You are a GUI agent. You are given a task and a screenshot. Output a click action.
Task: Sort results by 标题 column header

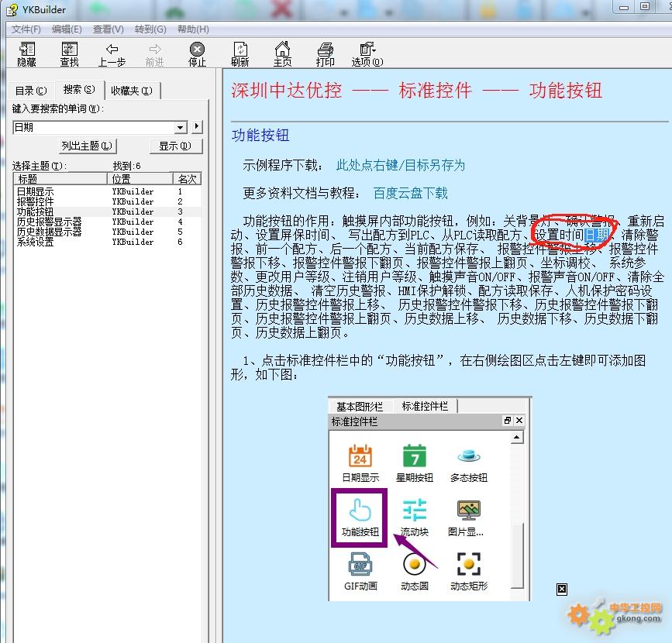[60, 179]
